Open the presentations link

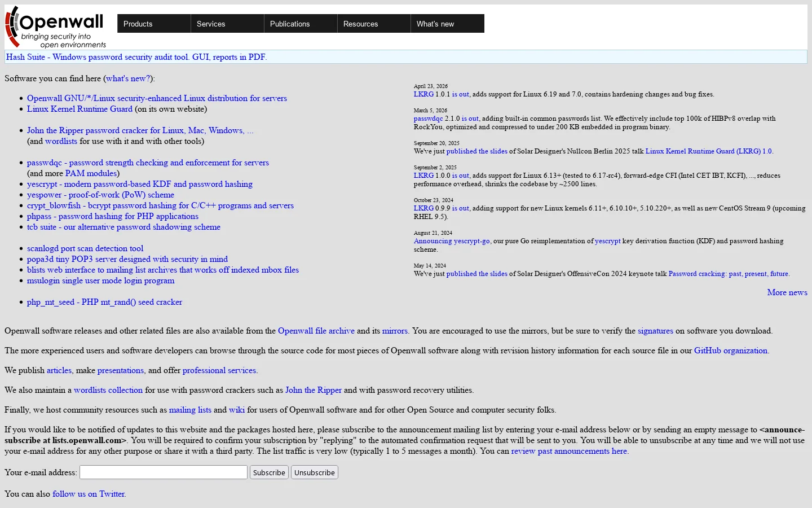coord(121,370)
